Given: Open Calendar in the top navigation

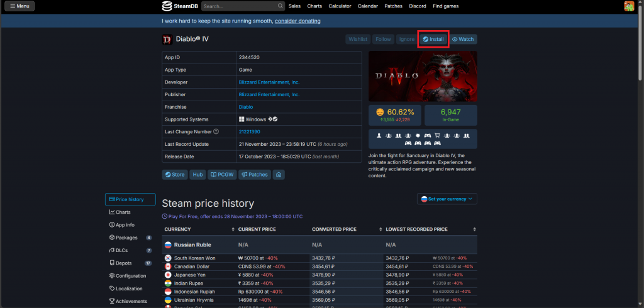Looking at the screenshot, I should click(367, 6).
